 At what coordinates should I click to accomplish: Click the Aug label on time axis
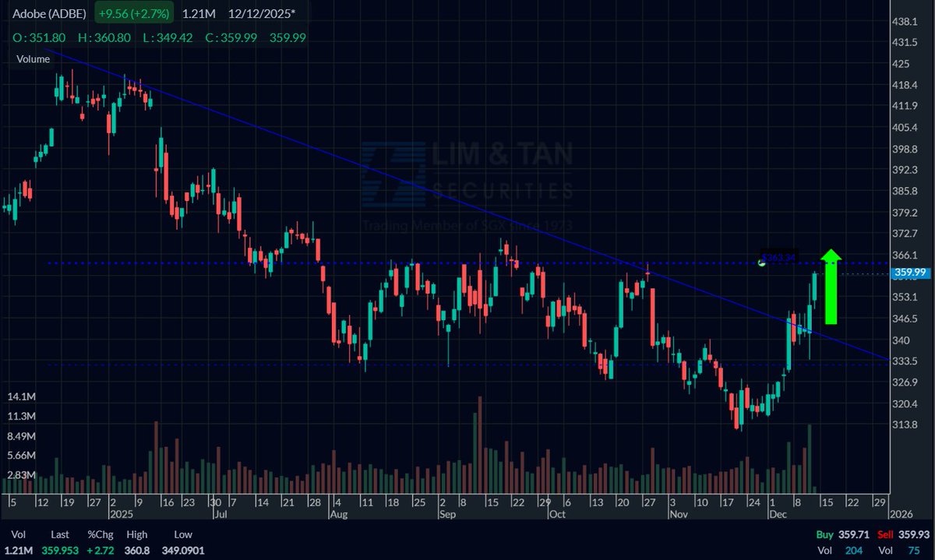(338, 515)
